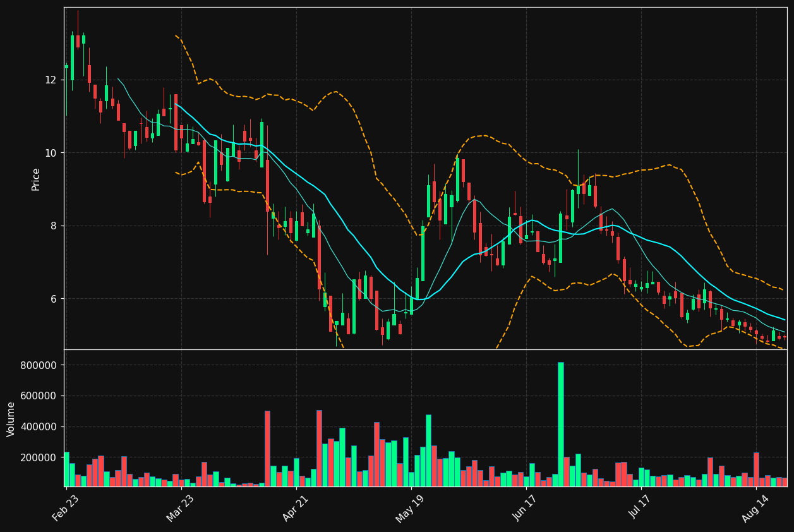The height and width of the screenshot is (532, 794).
Task: Click the 8 price tick label
Action: [x=54, y=226]
